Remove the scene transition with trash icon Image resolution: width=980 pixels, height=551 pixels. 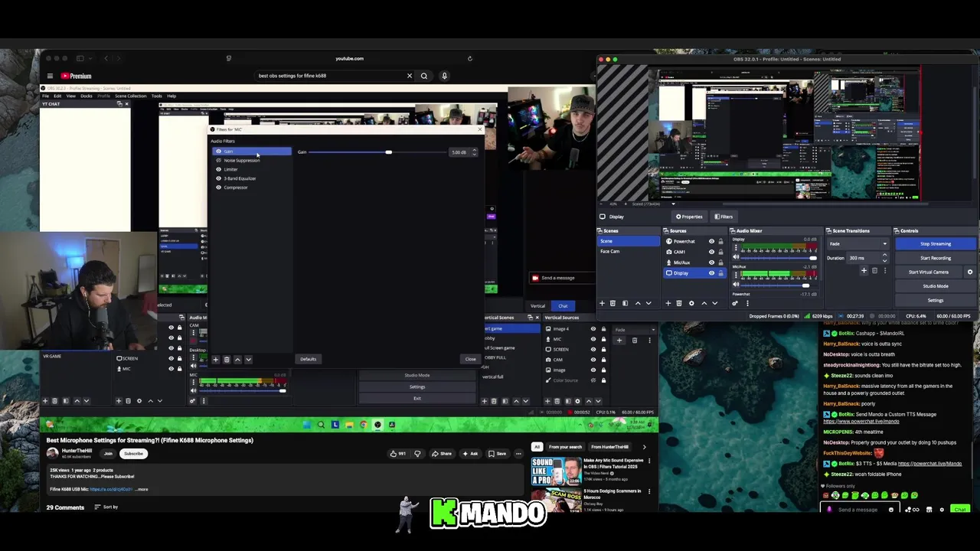pos(874,270)
